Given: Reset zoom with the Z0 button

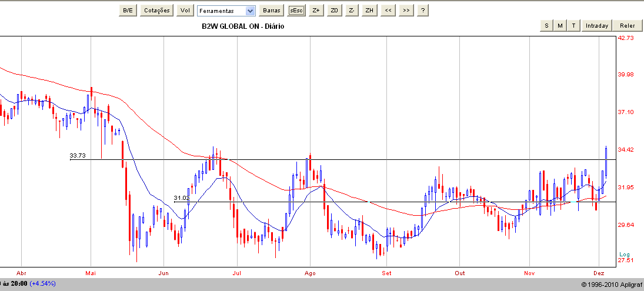Looking at the screenshot, I should point(334,11).
